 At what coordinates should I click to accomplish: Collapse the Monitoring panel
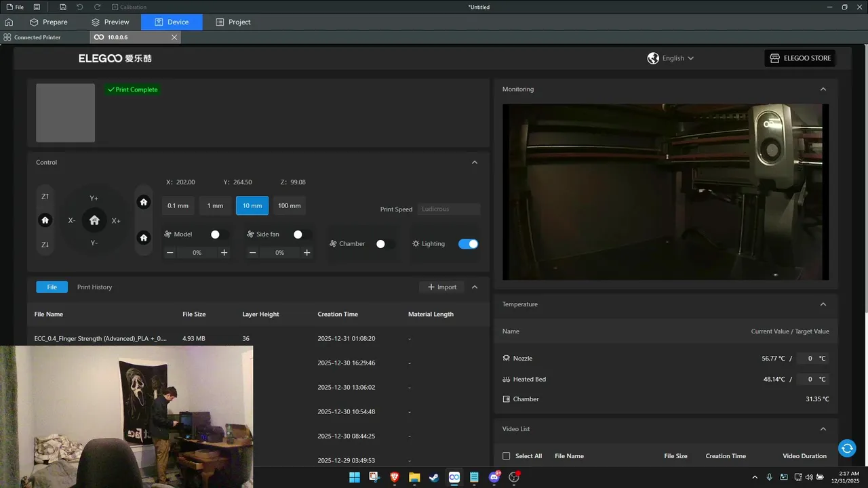[823, 89]
